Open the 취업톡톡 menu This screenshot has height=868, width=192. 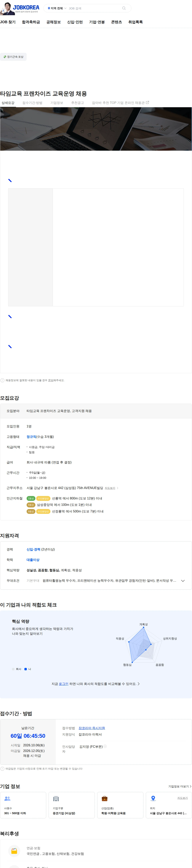point(135,22)
